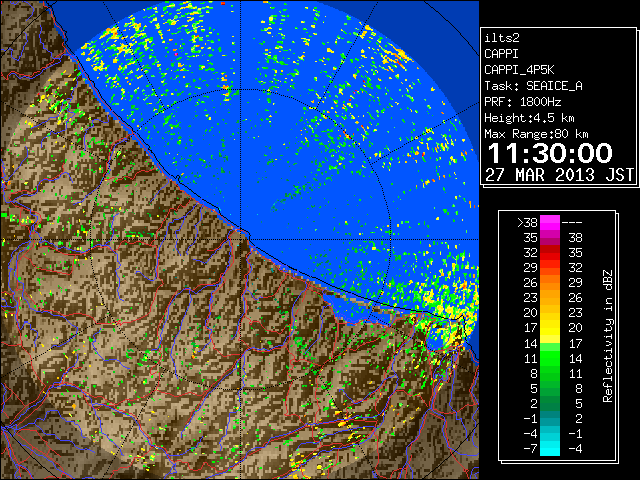Pick the cyan -7 to -4 dBZ swatch
Image resolution: width=640 pixels, height=480 pixels.
coord(550,449)
